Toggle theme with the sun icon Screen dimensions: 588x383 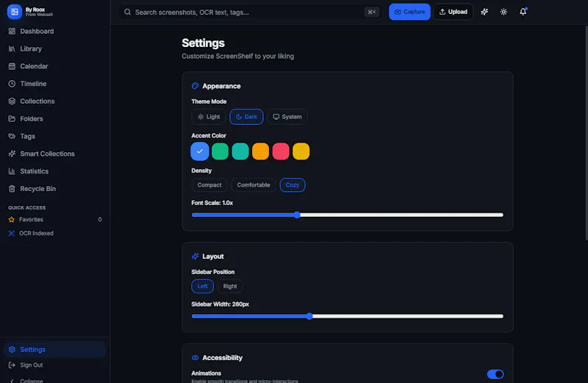point(503,12)
